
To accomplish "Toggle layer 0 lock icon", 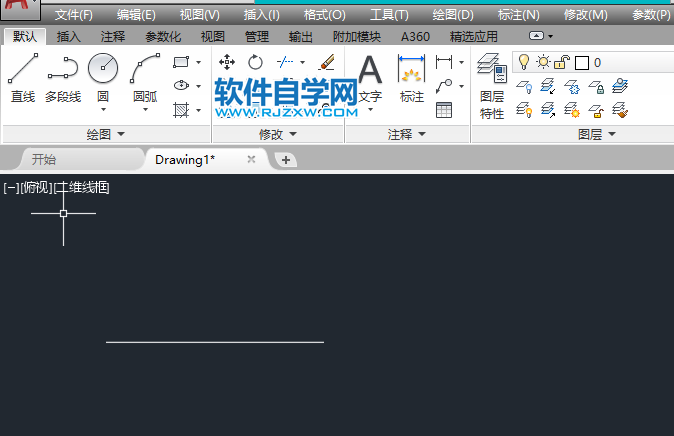I will [562, 63].
